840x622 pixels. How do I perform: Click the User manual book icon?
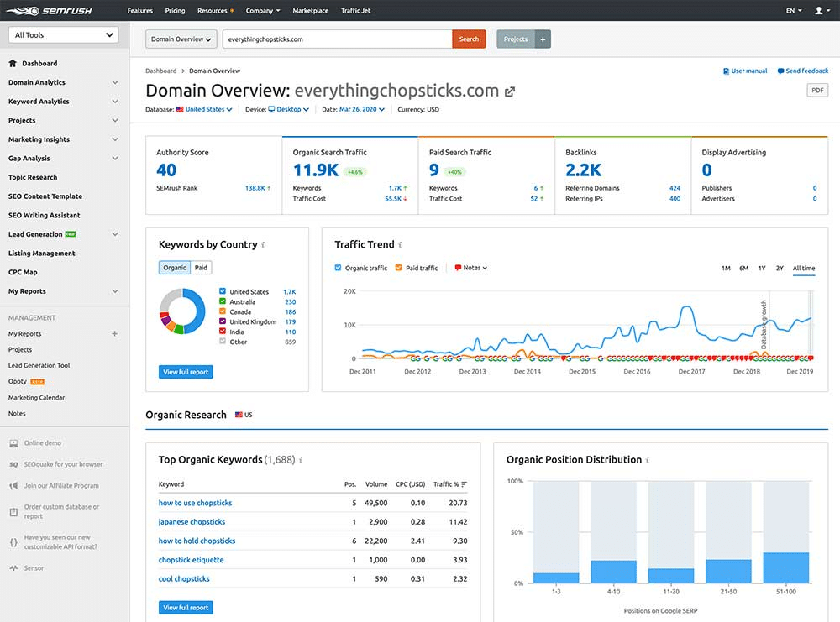click(726, 71)
